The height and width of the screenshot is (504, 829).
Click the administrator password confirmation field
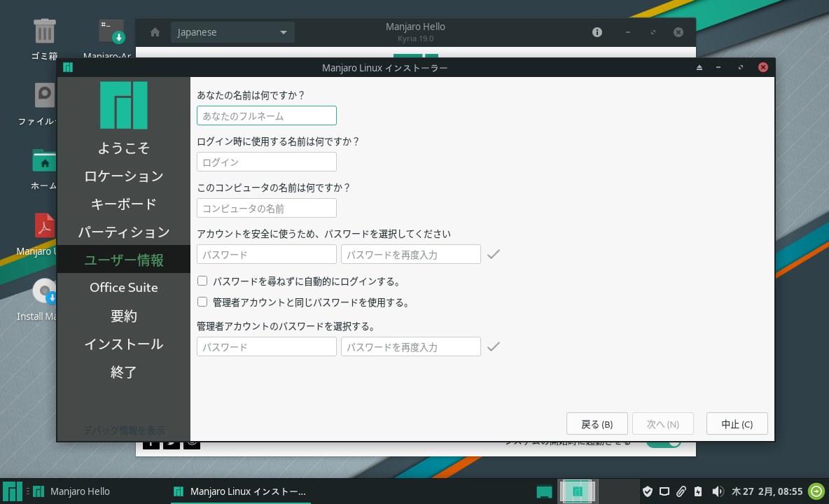coord(411,346)
